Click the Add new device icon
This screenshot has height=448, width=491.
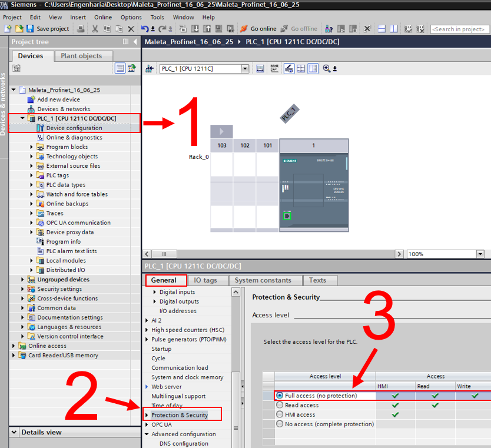[32, 99]
